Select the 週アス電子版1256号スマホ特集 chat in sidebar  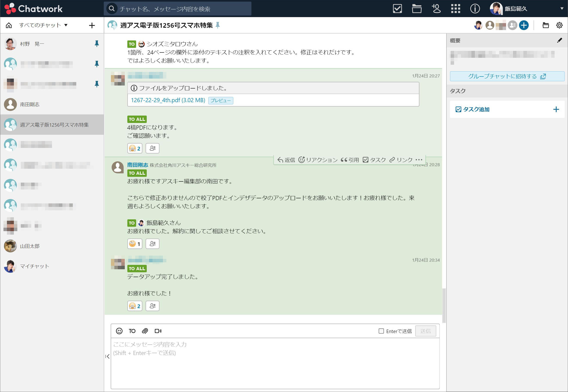[52, 125]
